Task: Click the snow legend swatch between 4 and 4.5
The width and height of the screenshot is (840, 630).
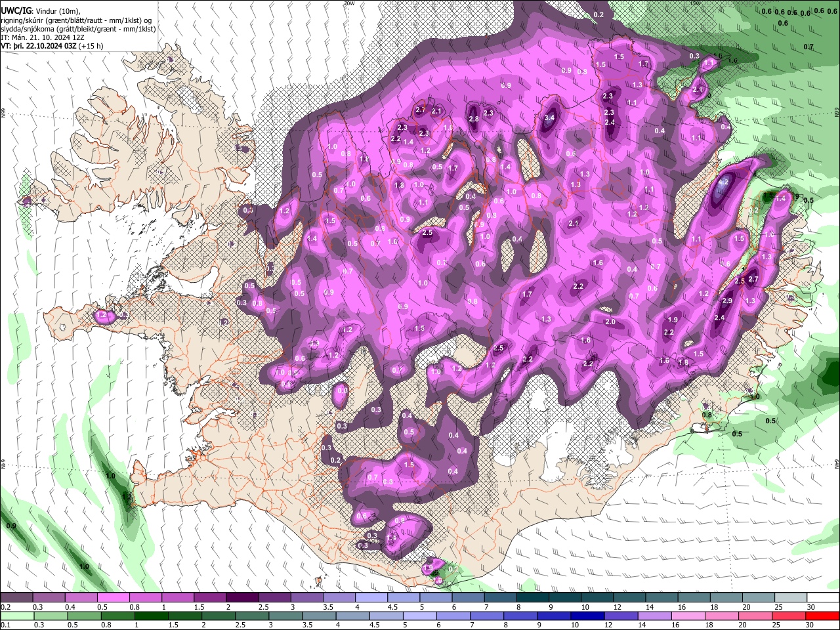Action: click(x=371, y=598)
